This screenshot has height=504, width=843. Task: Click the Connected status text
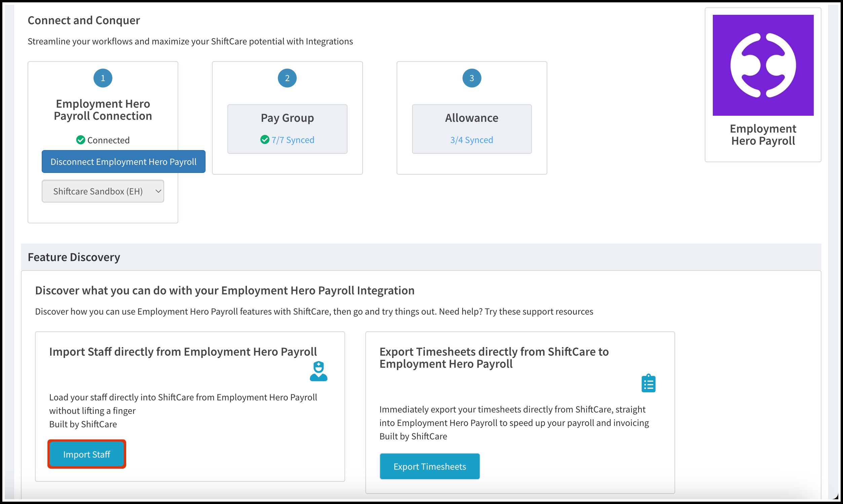click(108, 140)
